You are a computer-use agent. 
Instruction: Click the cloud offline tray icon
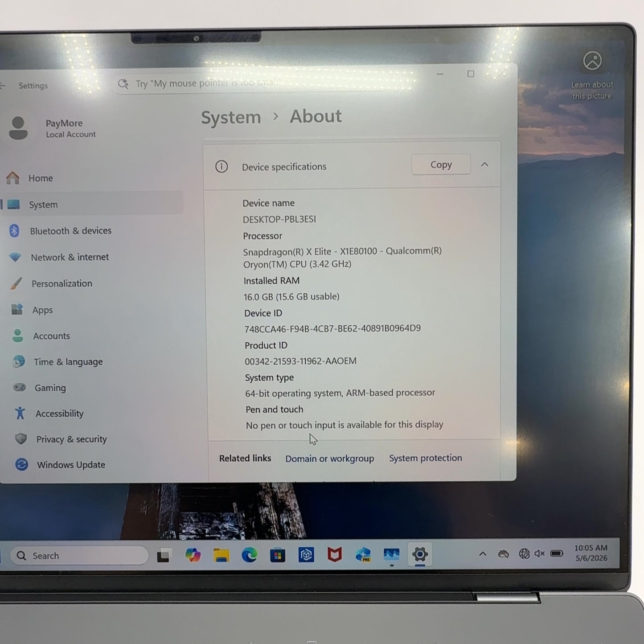[504, 554]
